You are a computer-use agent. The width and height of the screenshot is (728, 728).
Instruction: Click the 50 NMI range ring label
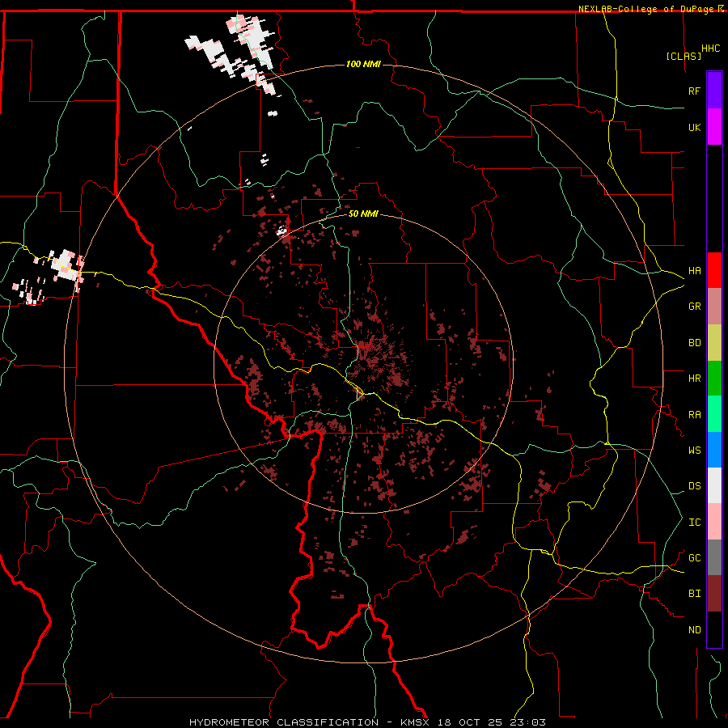363,214
